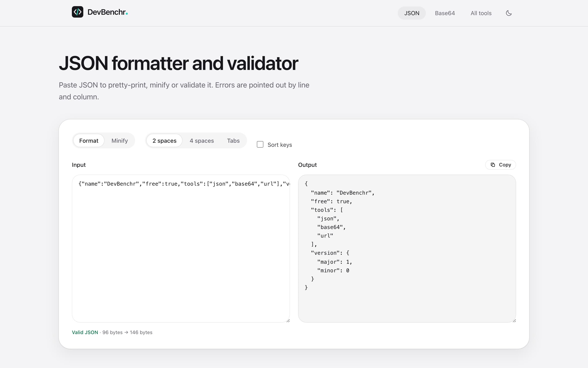
Task: Enable the Sort keys checkbox
Action: tap(260, 145)
